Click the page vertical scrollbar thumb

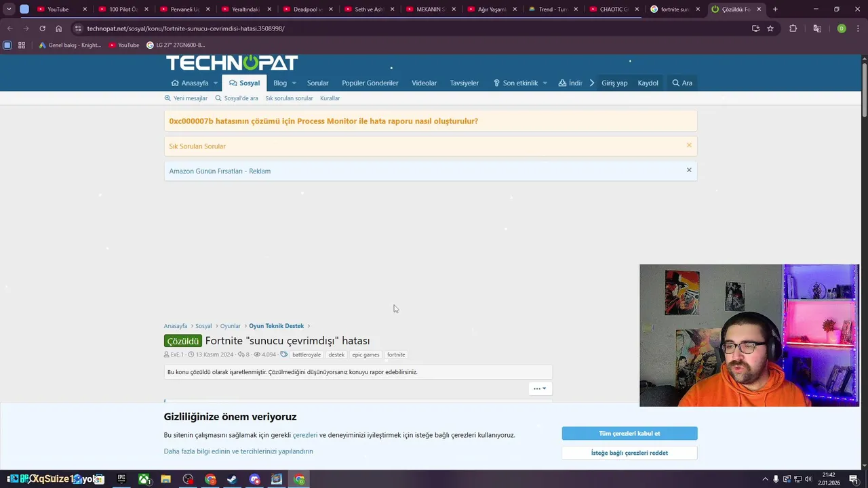(x=864, y=89)
